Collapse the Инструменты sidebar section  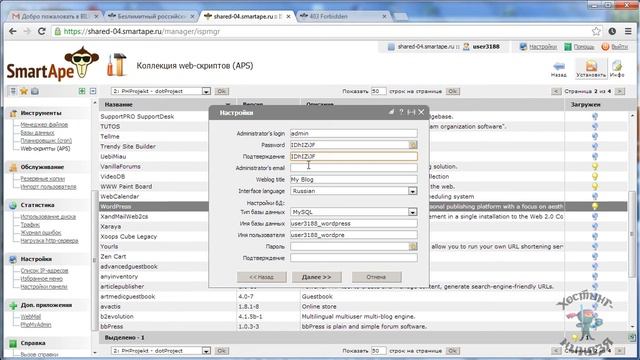pyautogui.click(x=41, y=113)
